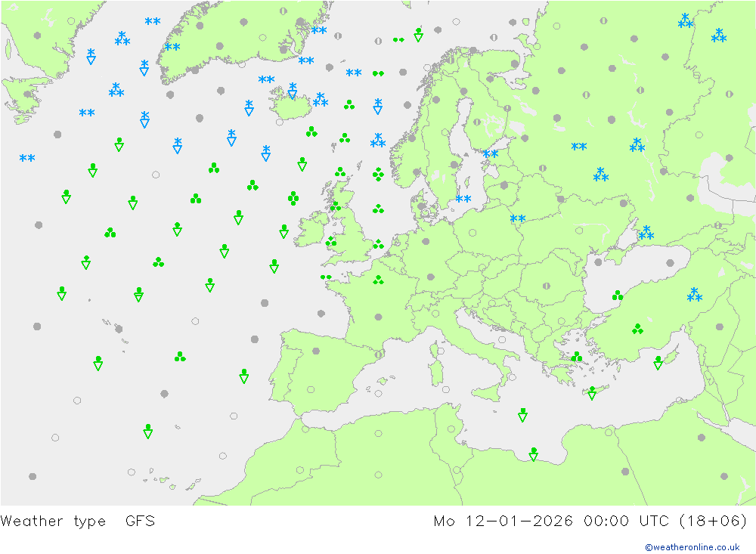
Task: Click the clear-sky circle over Poland
Action: (472, 233)
